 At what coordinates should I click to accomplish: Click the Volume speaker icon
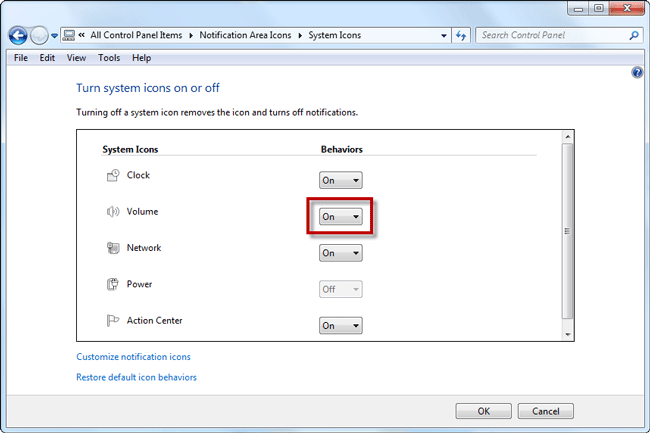(113, 212)
